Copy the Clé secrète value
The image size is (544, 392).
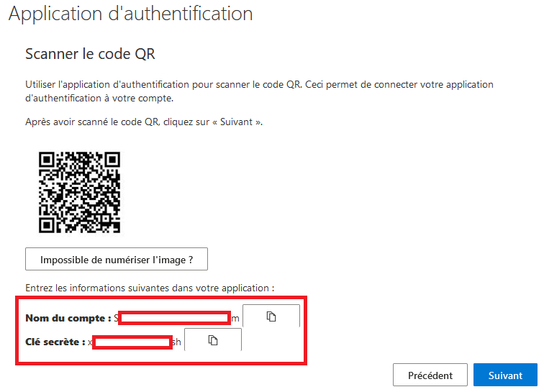213,340
